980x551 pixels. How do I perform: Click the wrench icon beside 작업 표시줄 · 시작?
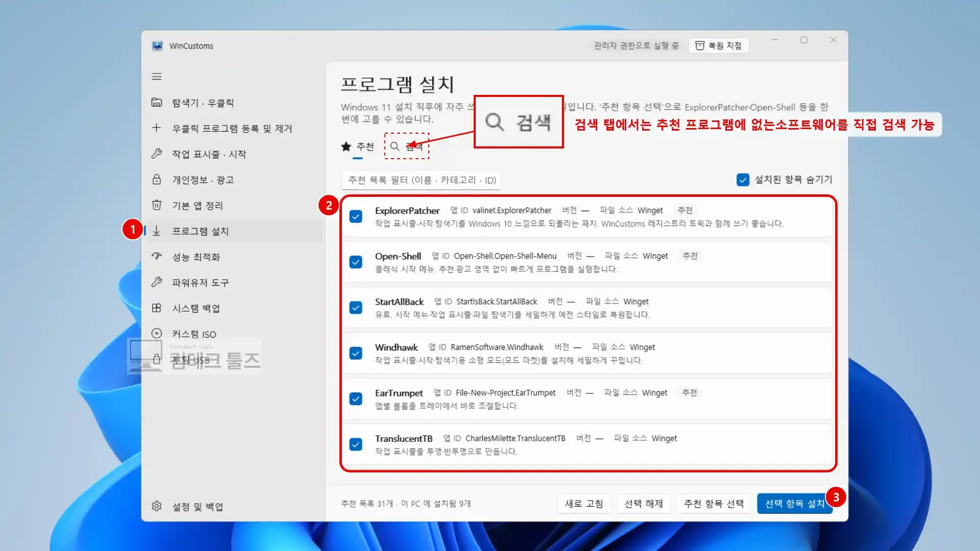point(157,154)
